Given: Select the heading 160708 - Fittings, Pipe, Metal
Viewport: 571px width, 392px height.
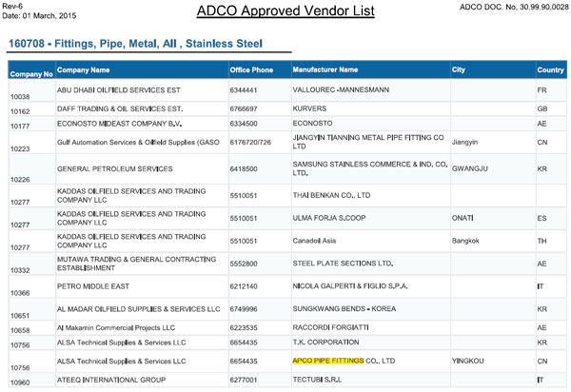Looking at the screenshot, I should (x=135, y=44).
